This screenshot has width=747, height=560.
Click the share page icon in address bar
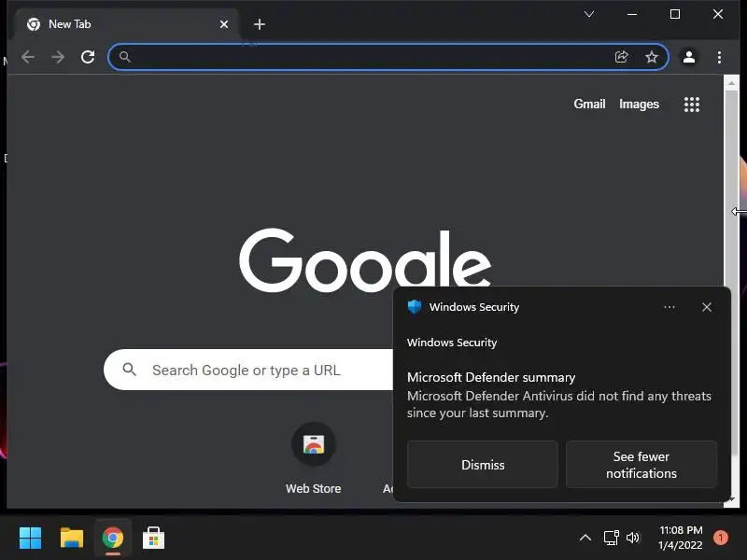click(x=622, y=57)
